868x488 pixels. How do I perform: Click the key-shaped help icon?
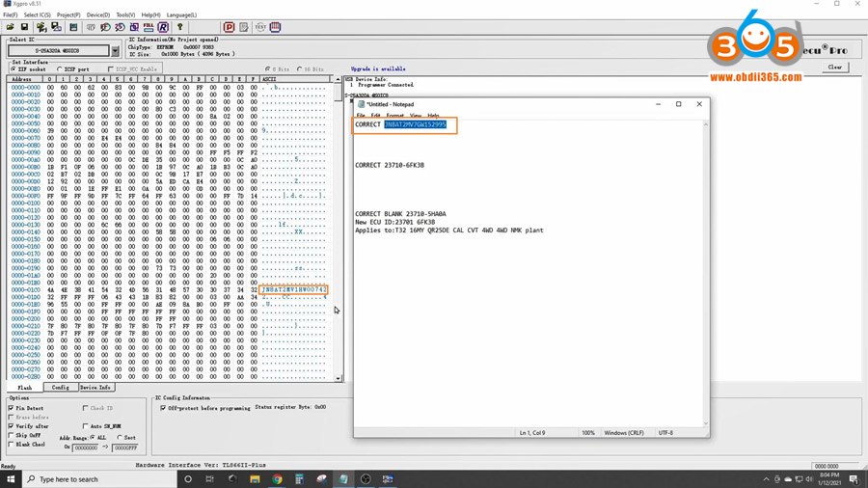180,27
